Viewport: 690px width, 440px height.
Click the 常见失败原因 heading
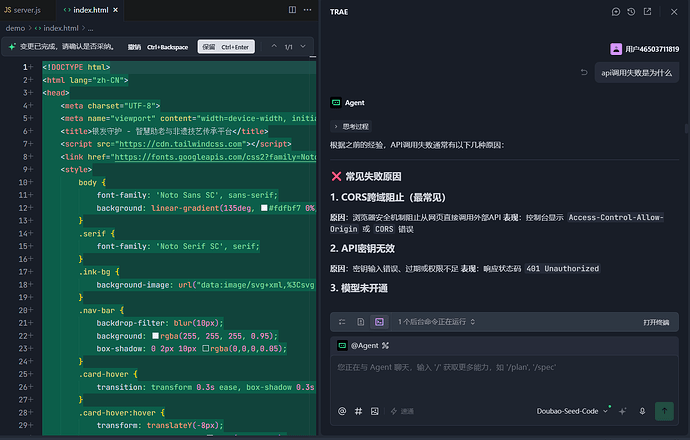[x=373, y=176]
